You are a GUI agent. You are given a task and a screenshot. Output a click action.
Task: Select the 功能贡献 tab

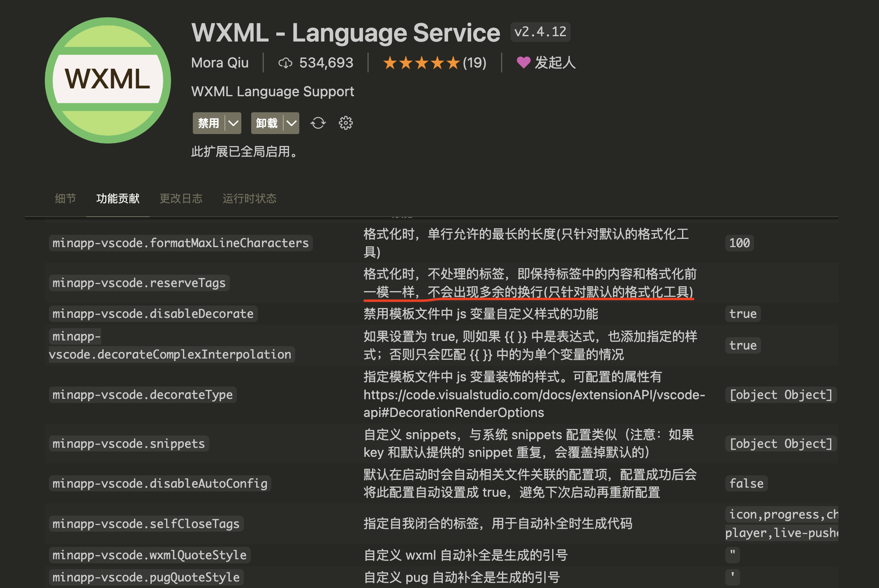pos(118,199)
